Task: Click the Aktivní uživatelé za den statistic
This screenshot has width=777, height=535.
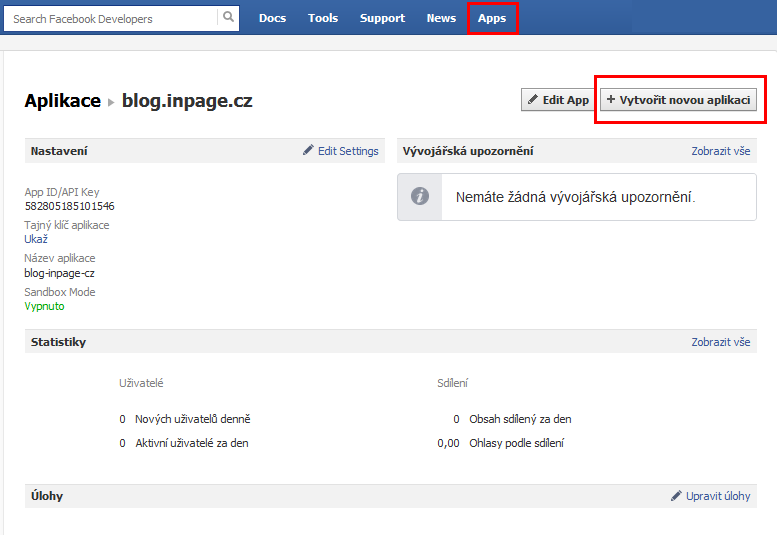Action: (192, 443)
